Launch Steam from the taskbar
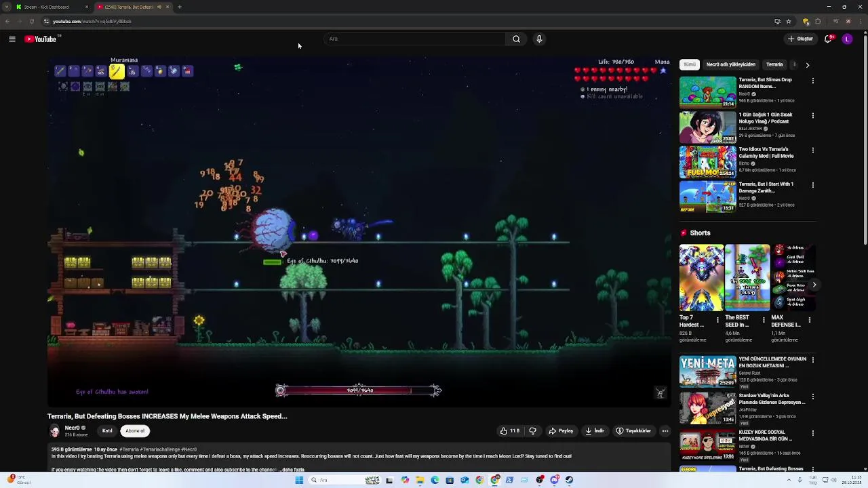This screenshot has height=488, width=868. [x=569, y=480]
